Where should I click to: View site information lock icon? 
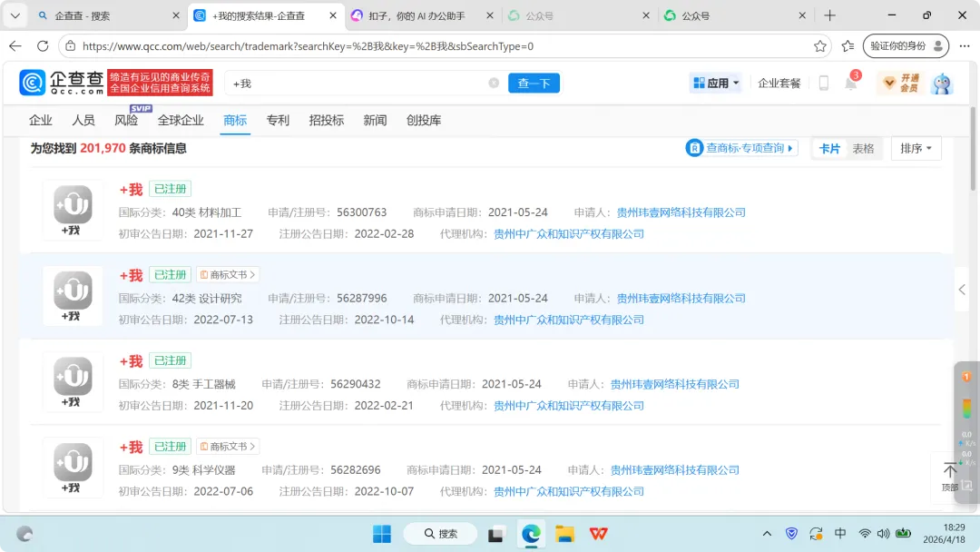(71, 46)
